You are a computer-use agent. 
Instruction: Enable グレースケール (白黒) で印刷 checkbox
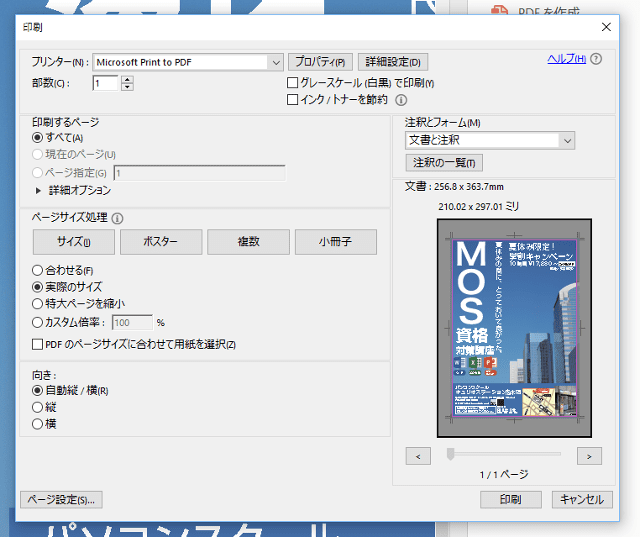[292, 83]
